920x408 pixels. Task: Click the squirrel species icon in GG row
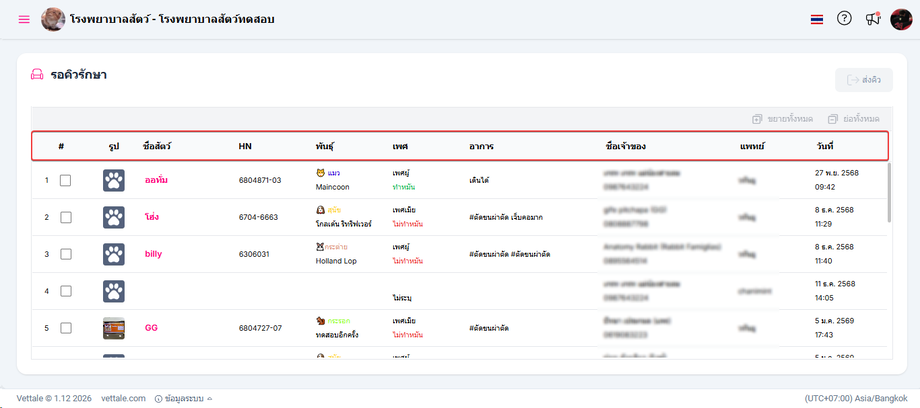(320, 321)
